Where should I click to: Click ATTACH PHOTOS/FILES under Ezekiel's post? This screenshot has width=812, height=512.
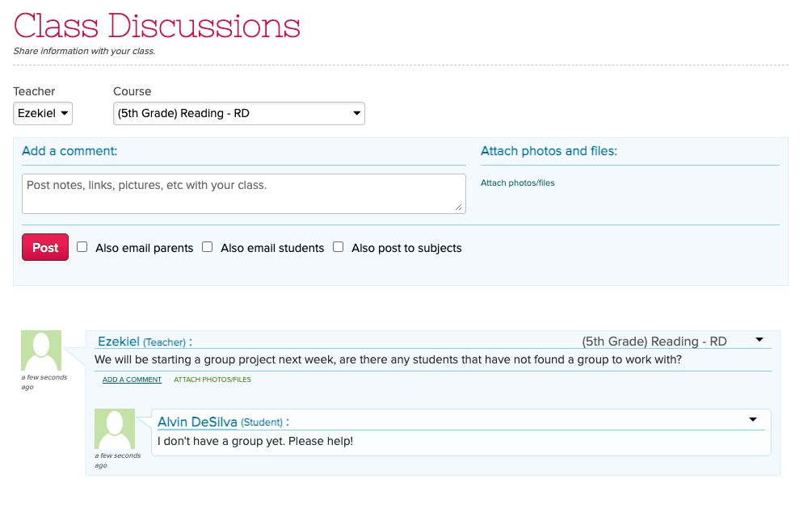pyautogui.click(x=212, y=380)
